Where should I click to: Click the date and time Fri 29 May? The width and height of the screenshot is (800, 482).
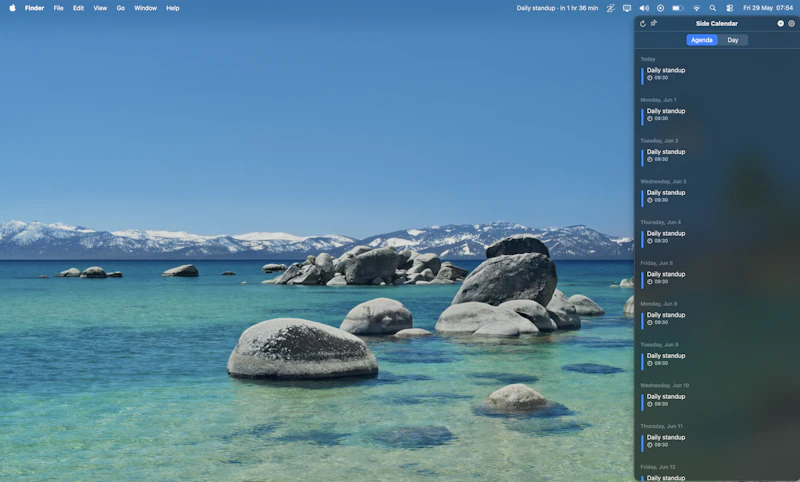click(x=768, y=8)
